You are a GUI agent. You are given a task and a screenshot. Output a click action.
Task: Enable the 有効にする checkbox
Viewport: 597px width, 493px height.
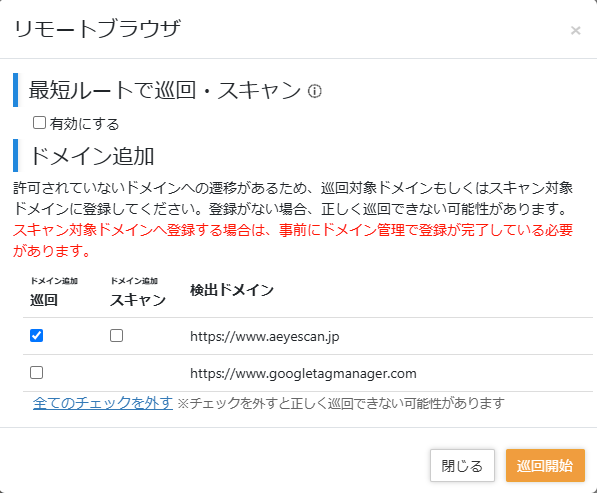39,123
